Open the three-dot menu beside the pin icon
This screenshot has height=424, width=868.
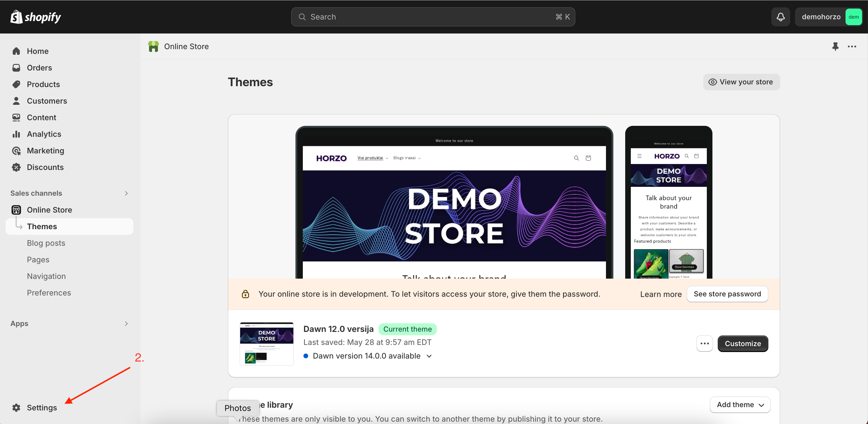[852, 46]
